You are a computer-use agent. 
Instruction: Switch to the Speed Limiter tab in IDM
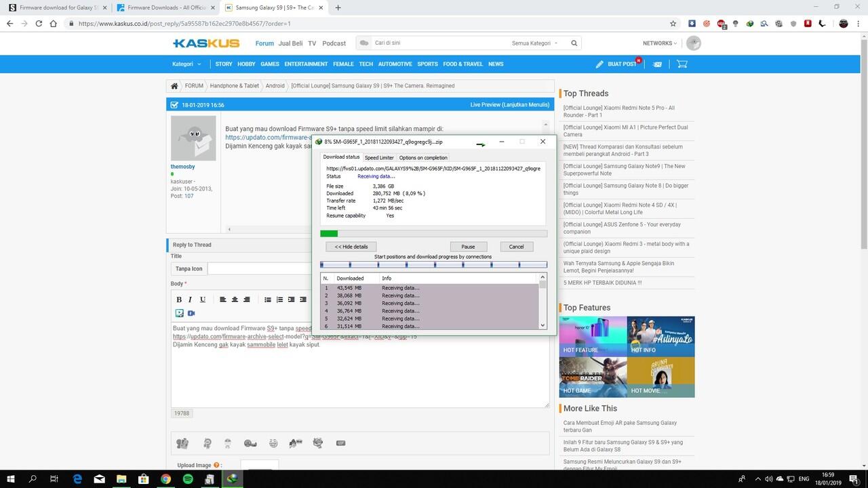click(379, 157)
